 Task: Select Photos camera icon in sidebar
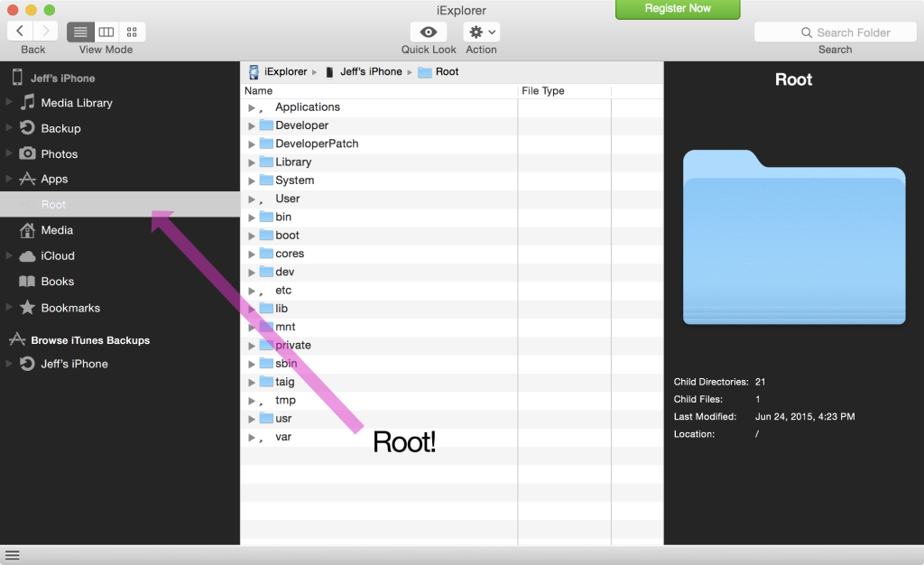(28, 154)
